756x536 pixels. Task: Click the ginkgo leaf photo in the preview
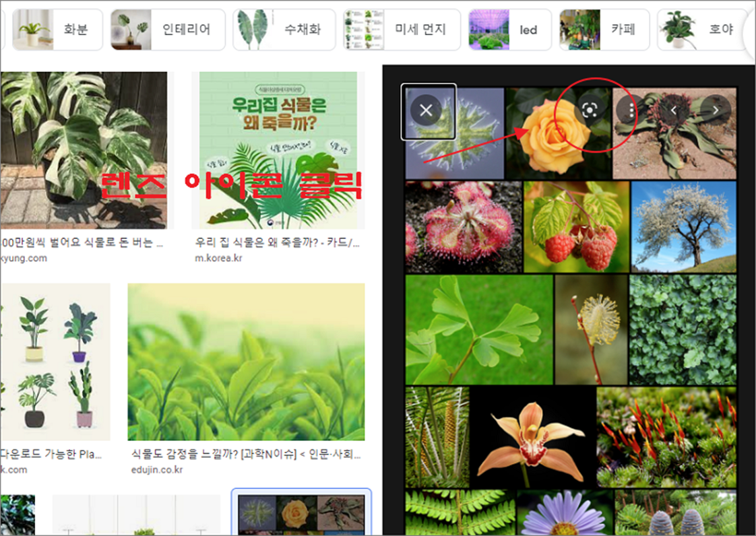[479, 330]
